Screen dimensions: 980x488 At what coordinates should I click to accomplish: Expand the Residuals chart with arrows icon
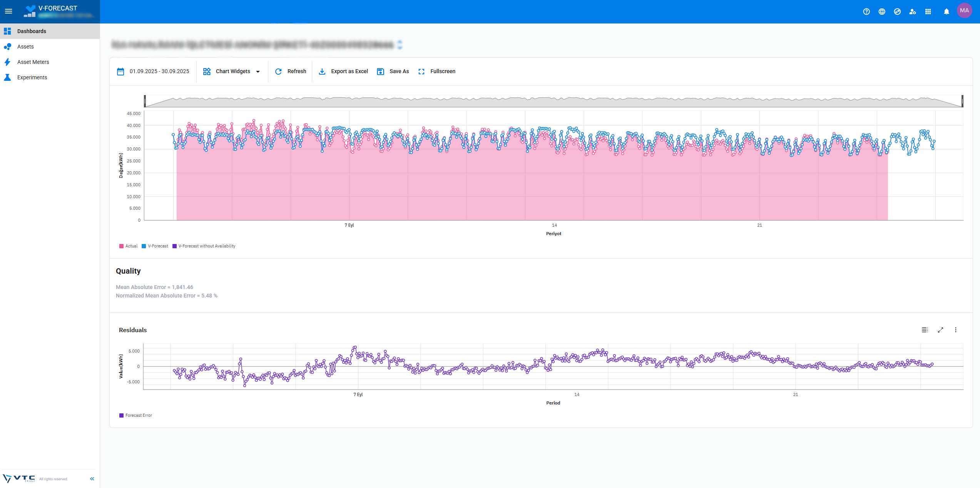[940, 330]
